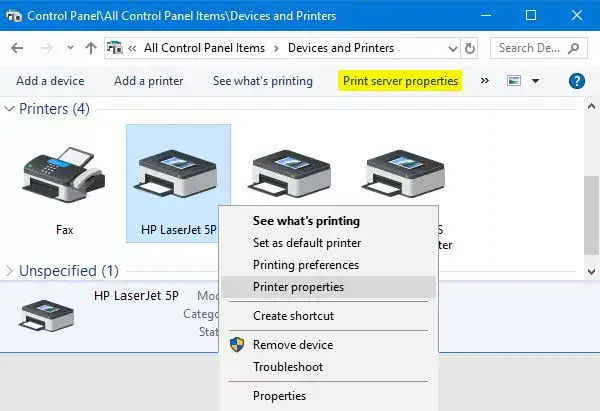Click the vertical scrollbar thumb

tap(591, 215)
